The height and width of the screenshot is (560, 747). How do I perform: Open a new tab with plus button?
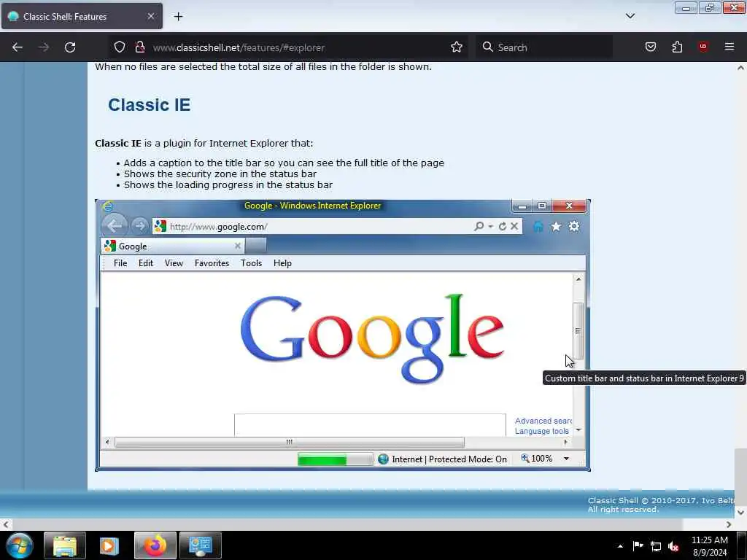pyautogui.click(x=178, y=17)
